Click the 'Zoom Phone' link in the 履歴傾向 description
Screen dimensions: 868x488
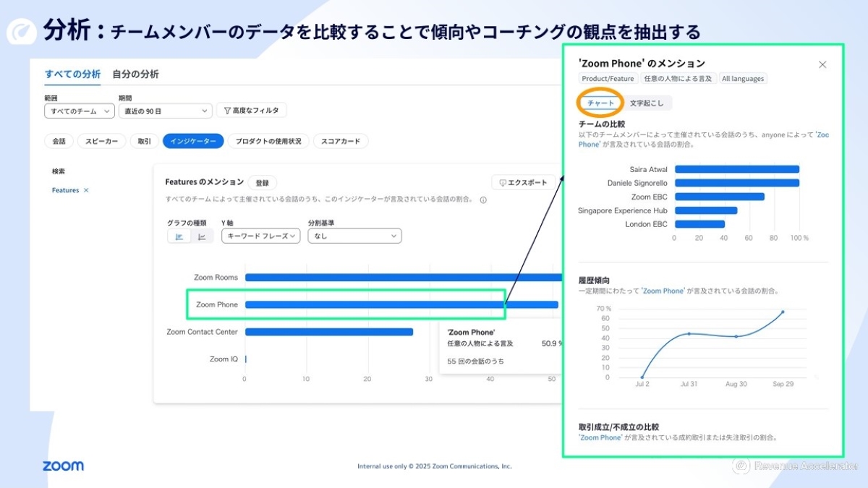pos(663,291)
